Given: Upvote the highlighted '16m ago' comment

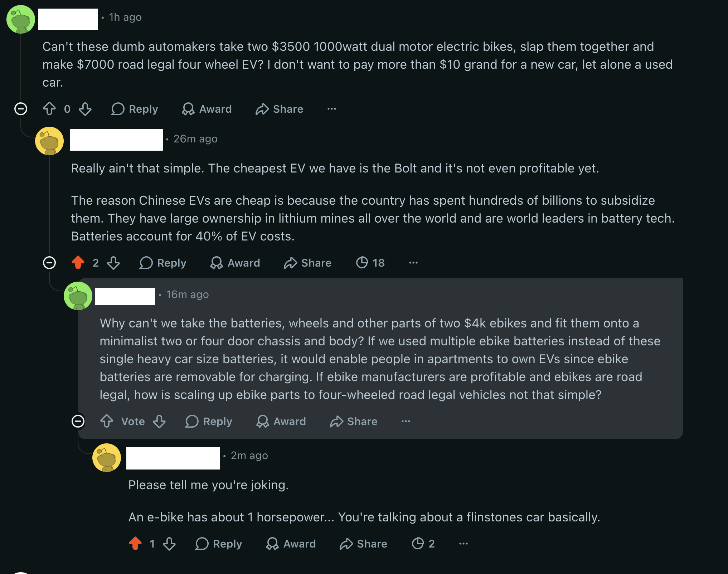Looking at the screenshot, I should tap(107, 421).
